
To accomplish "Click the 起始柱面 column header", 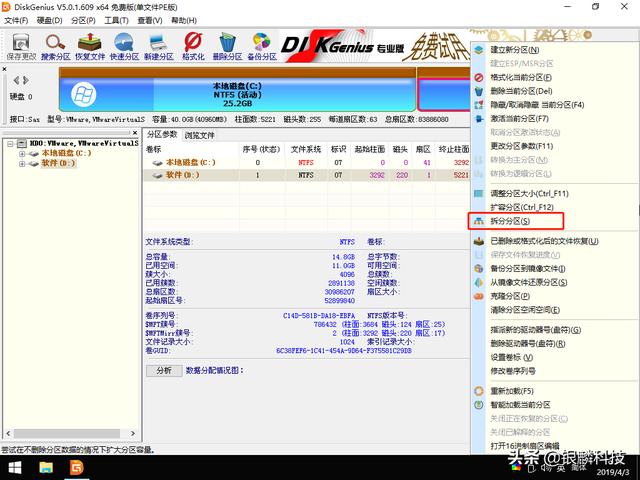I will click(x=370, y=149).
